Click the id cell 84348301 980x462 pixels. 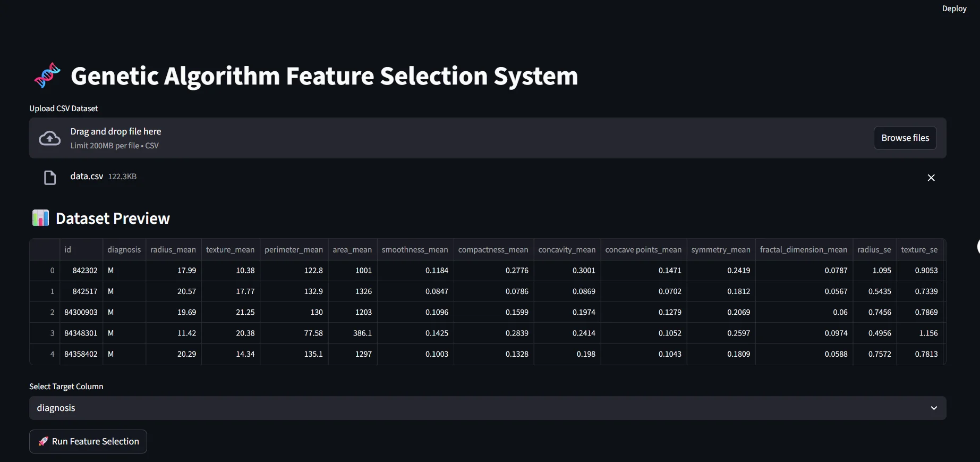81,333
